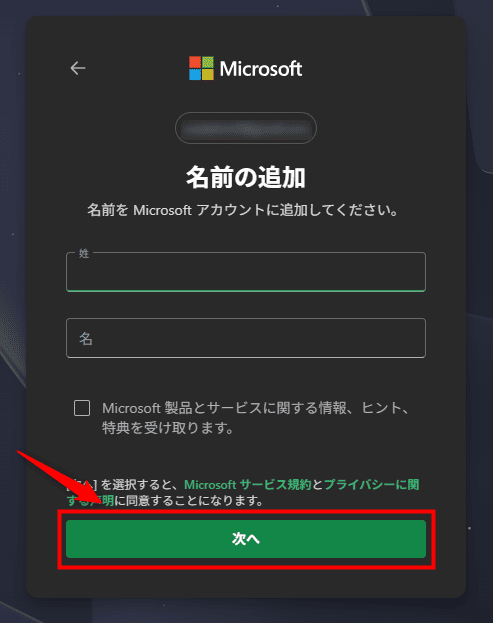Viewport: 493px width, 623px height.
Task: Click the green 次へ button
Action: click(246, 539)
